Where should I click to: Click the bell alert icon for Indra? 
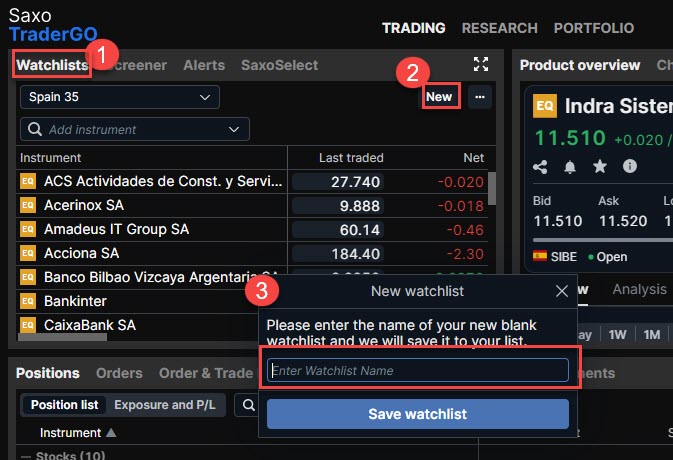[570, 166]
